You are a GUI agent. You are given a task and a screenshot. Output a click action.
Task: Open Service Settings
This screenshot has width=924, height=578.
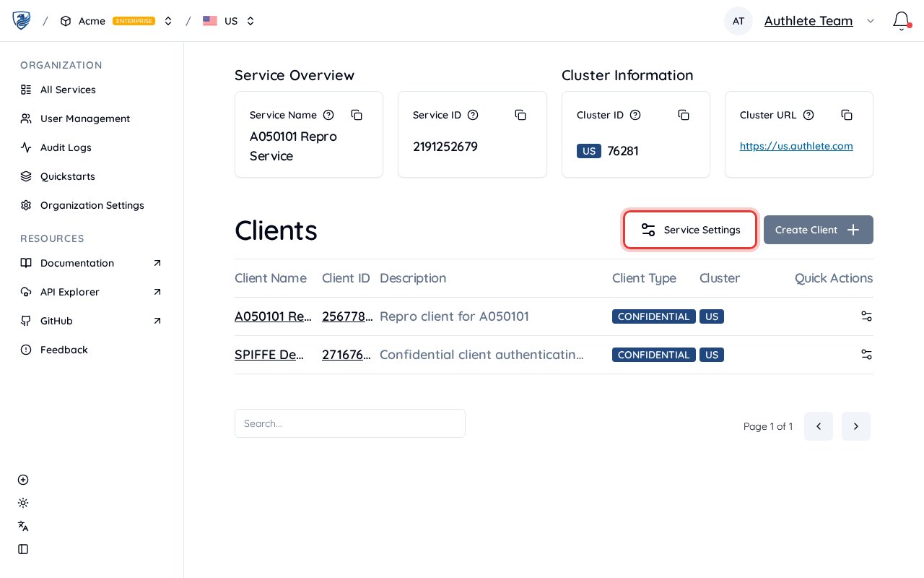tap(690, 230)
